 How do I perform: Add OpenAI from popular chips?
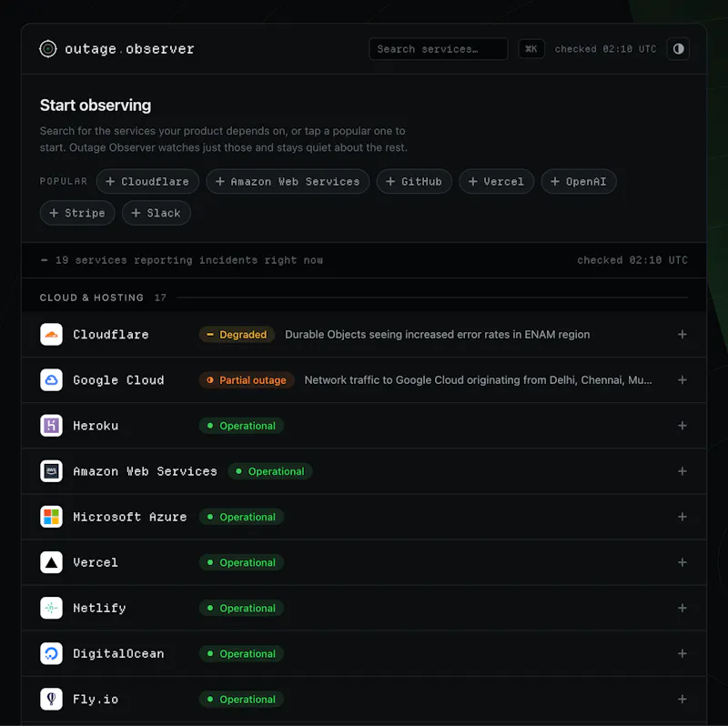pyautogui.click(x=579, y=182)
